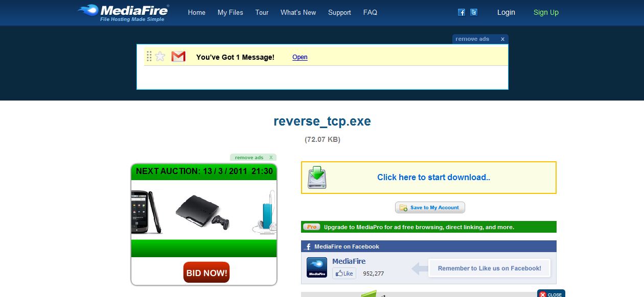Click the Facebook Like thumbs-up button
Viewport: 644px width, 297px height.
tap(344, 274)
